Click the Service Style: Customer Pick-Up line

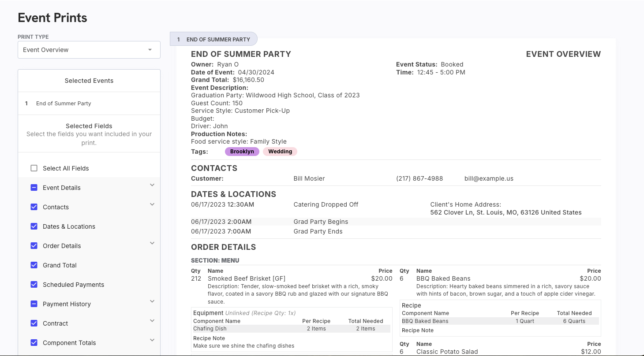coord(240,111)
